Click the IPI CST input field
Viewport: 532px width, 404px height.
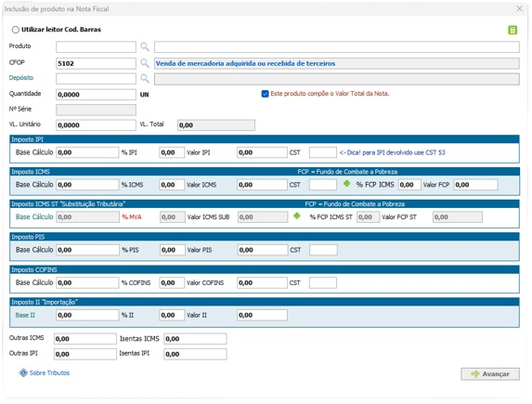(x=323, y=152)
